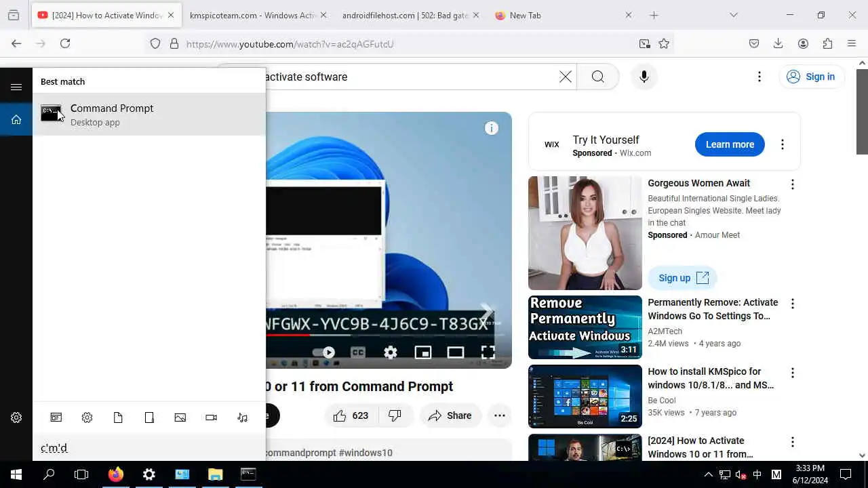The width and height of the screenshot is (868, 488).
Task: Open File Explorer from taskbar
Action: pyautogui.click(x=215, y=474)
